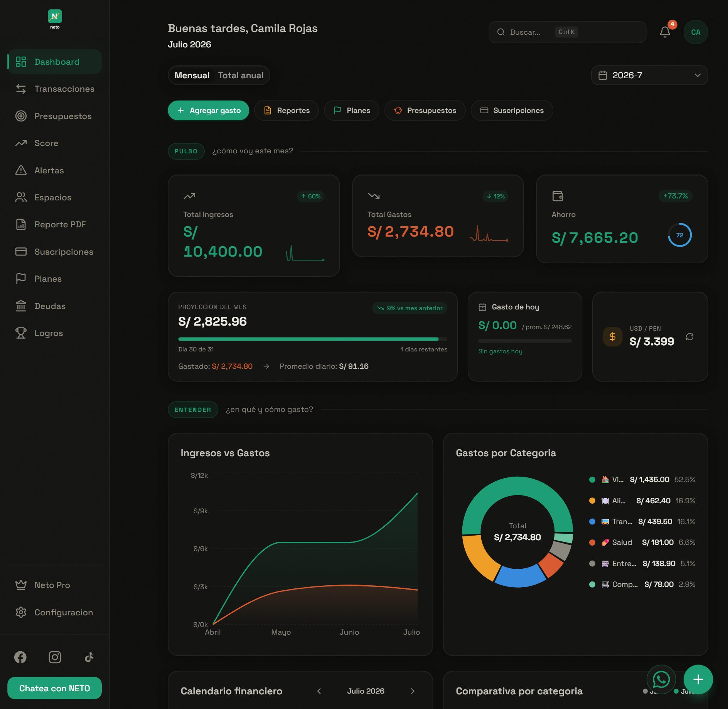Click the wallet icon in Ahorro card
Screen dimensions: 728x709
(x=558, y=196)
